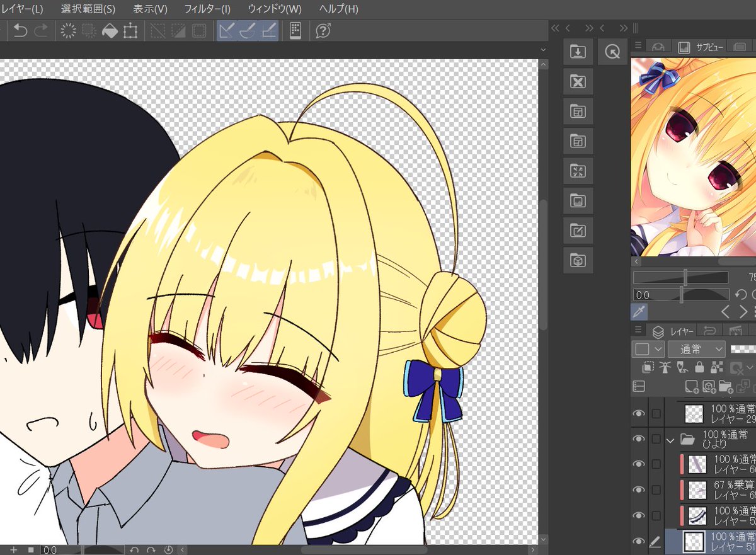Toggle Lock Transparent Pixels
Screen dimensions: 756x555
[716, 367]
